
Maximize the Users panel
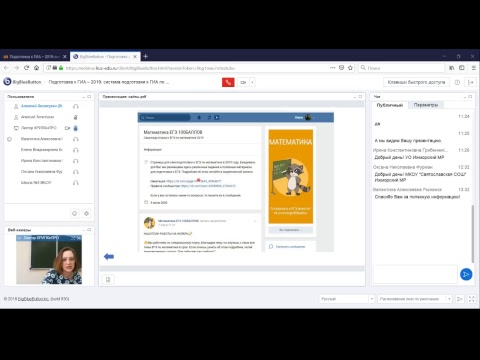[x=89, y=96]
